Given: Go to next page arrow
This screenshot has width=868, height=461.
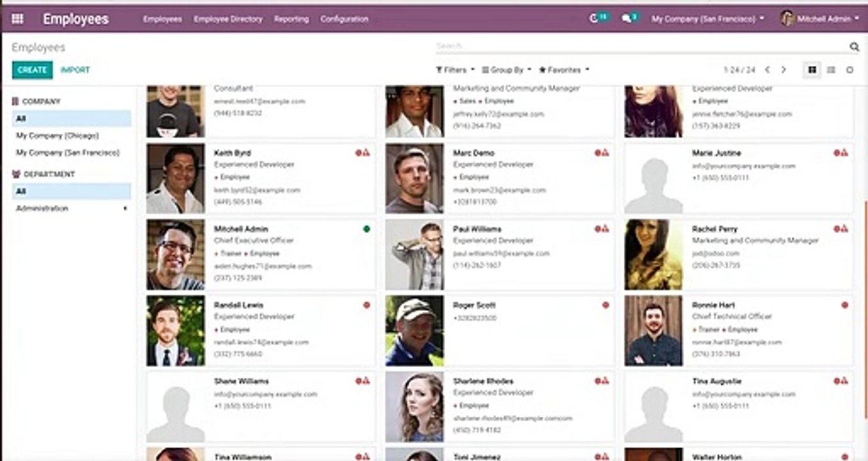Looking at the screenshot, I should (x=783, y=70).
